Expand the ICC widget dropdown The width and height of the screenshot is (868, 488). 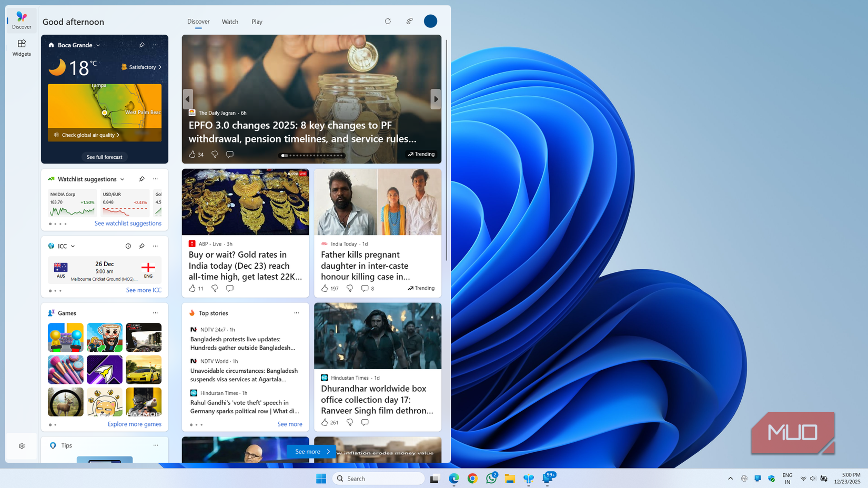[72, 246]
